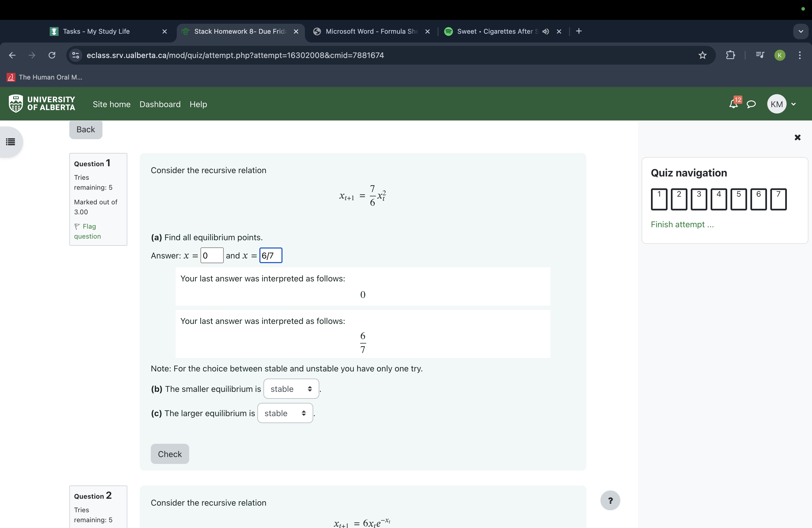The image size is (812, 528).
Task: Click the Back button
Action: pyautogui.click(x=86, y=129)
